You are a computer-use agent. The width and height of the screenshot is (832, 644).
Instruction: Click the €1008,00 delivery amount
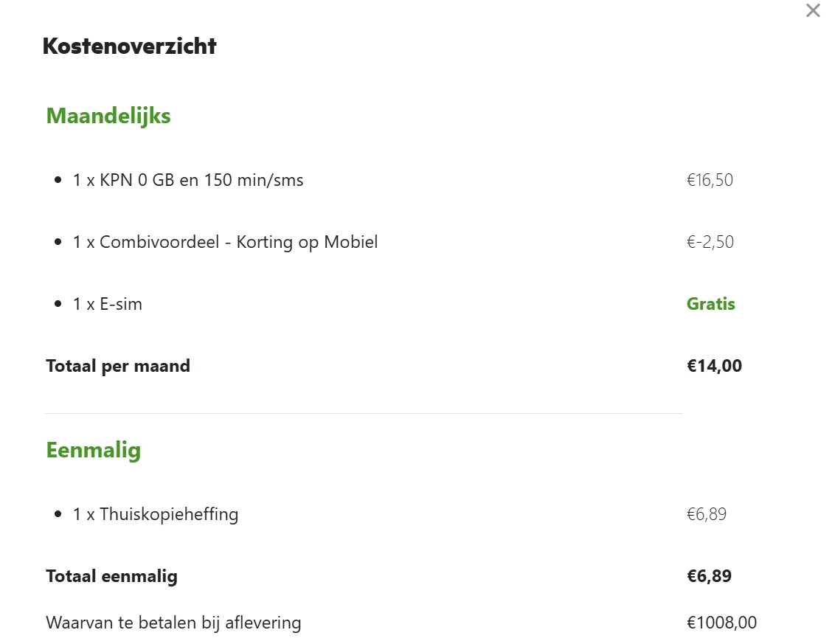(721, 623)
